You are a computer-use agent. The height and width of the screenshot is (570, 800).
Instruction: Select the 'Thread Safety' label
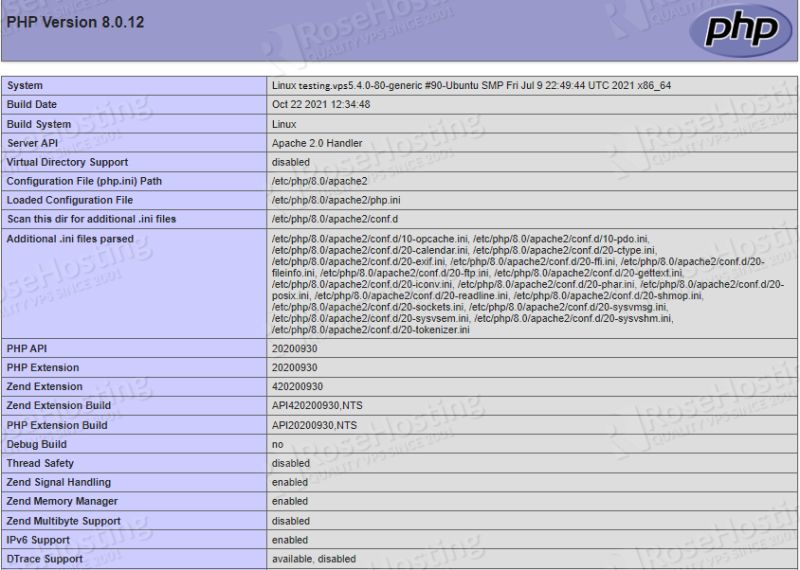point(40,462)
